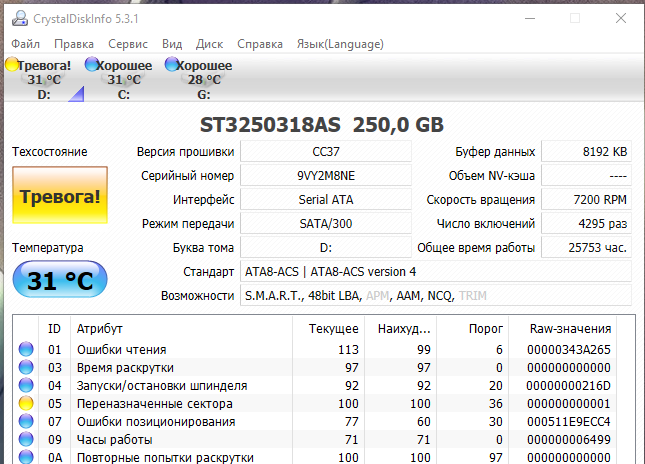This screenshot has height=464, width=645.
Task: Select the Время раскрутки attribute row
Action: tap(315, 367)
